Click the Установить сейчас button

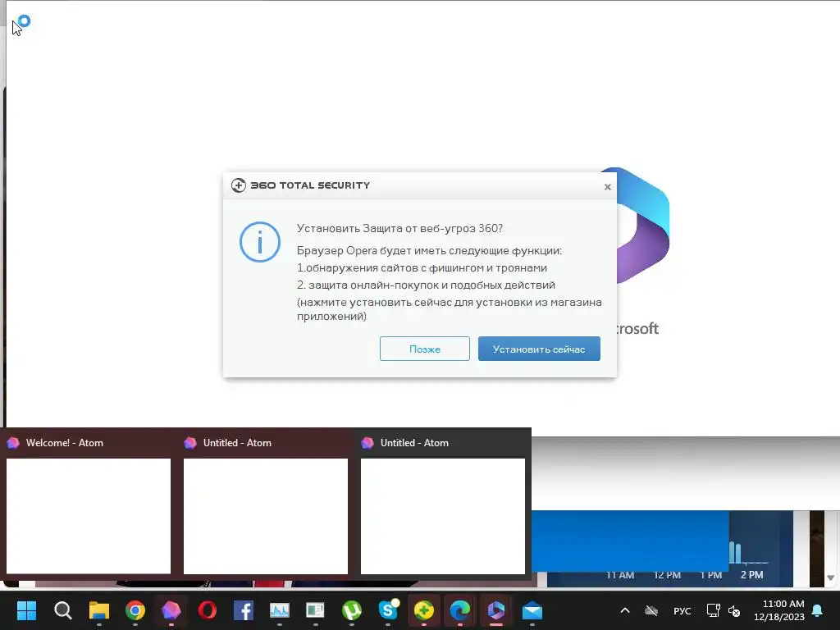pyautogui.click(x=539, y=349)
